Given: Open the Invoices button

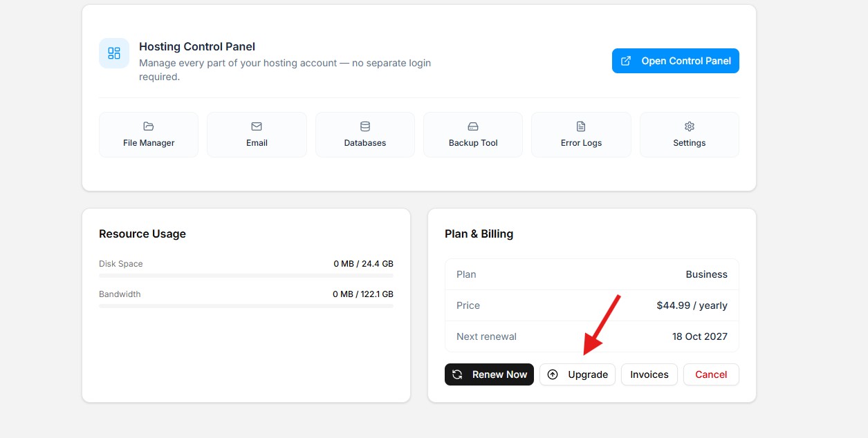Looking at the screenshot, I should (649, 374).
